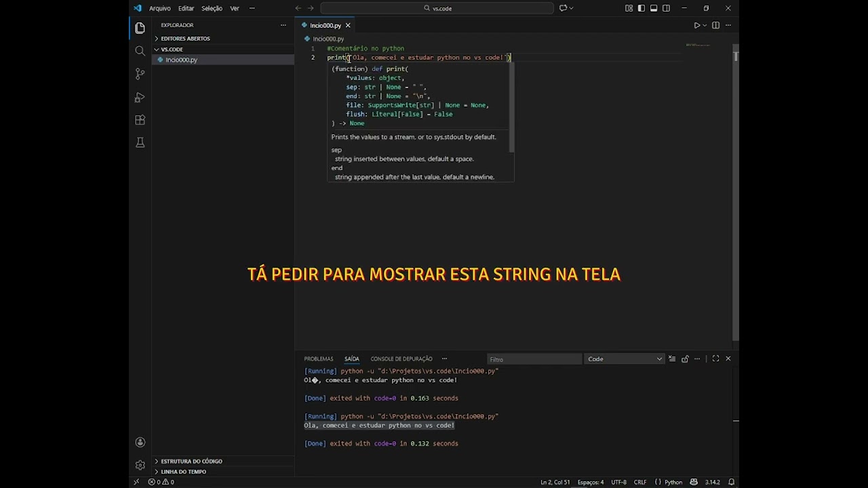Open the Copilot dropdown arrow in title bar
Image resolution: width=868 pixels, height=488 pixels.
coord(571,8)
